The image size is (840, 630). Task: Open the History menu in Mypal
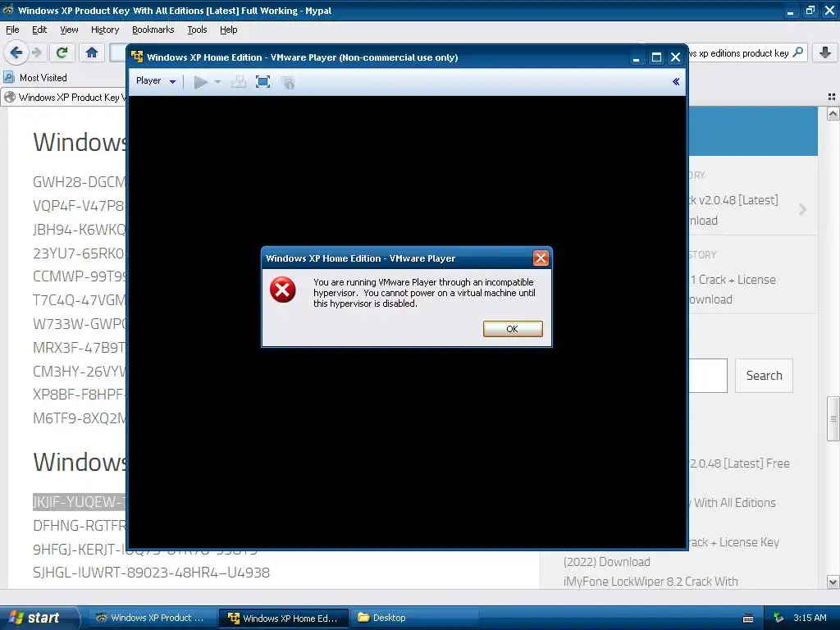[x=104, y=30]
